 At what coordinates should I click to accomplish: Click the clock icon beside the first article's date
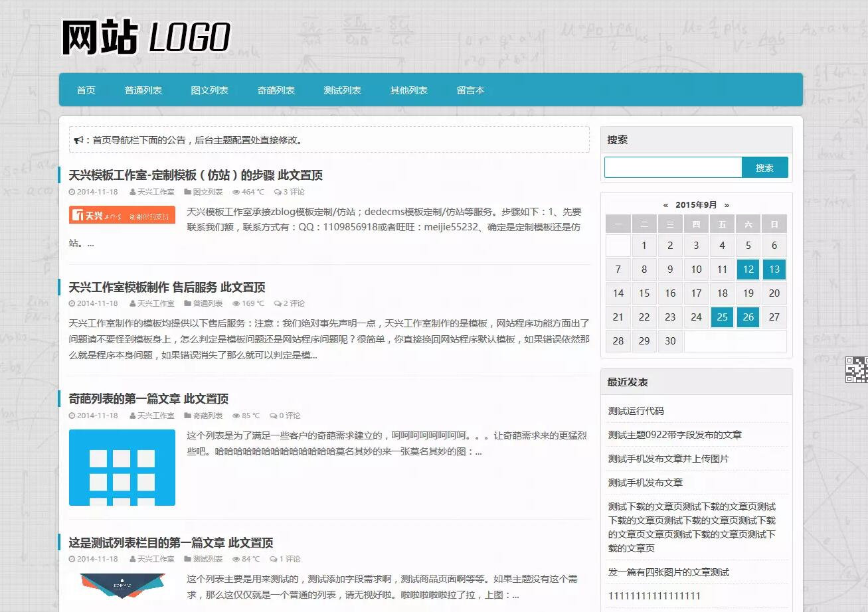pyautogui.click(x=72, y=192)
